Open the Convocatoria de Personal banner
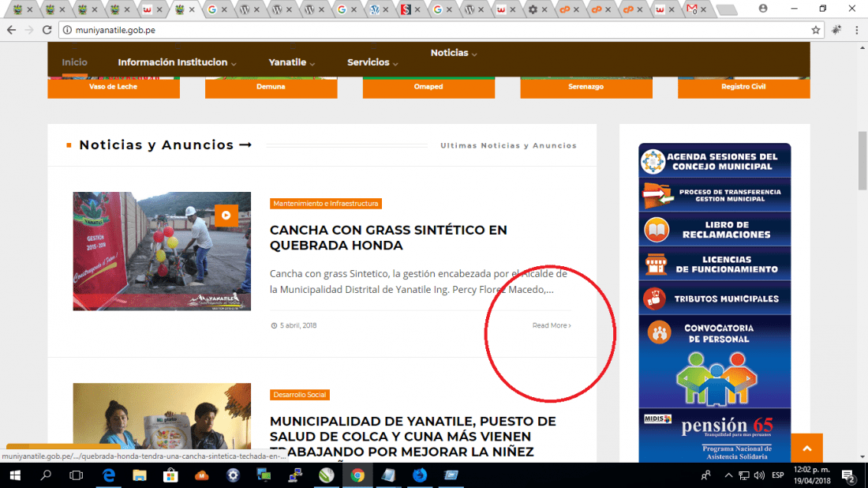This screenshot has height=488, width=868. [x=715, y=361]
